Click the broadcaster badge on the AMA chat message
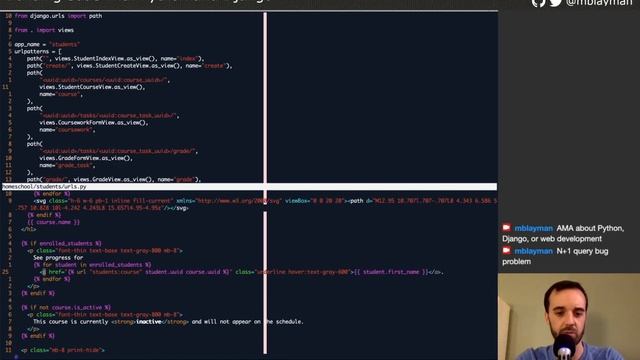Image resolution: width=640 pixels, height=360 pixels. click(x=507, y=228)
